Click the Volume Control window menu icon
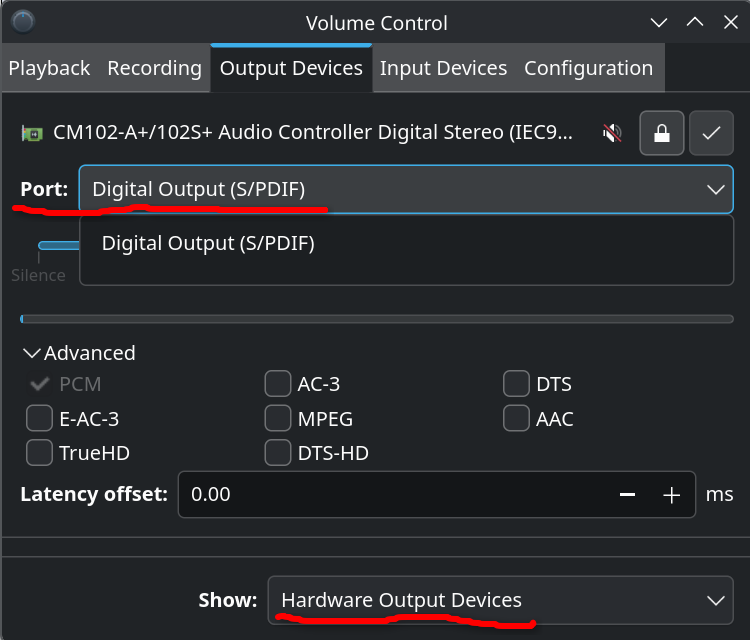 pos(22,22)
